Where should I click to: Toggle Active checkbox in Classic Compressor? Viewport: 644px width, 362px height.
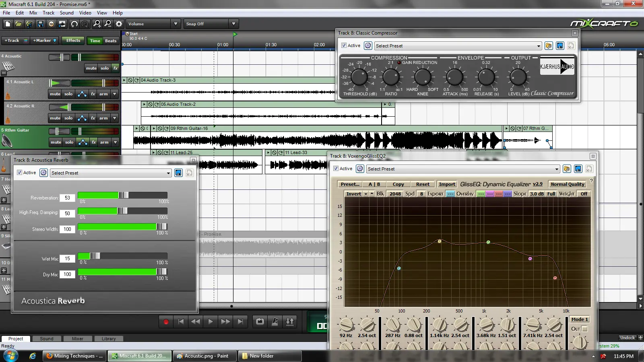(x=344, y=45)
